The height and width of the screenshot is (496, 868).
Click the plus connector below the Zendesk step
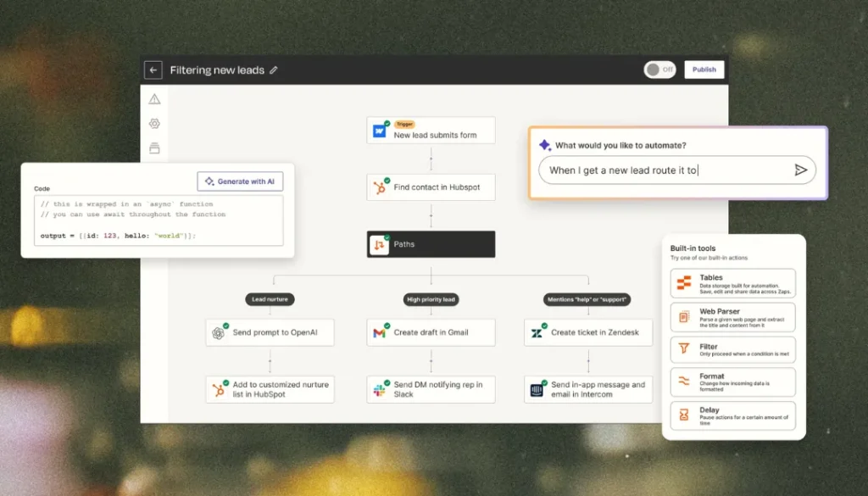[588, 361]
